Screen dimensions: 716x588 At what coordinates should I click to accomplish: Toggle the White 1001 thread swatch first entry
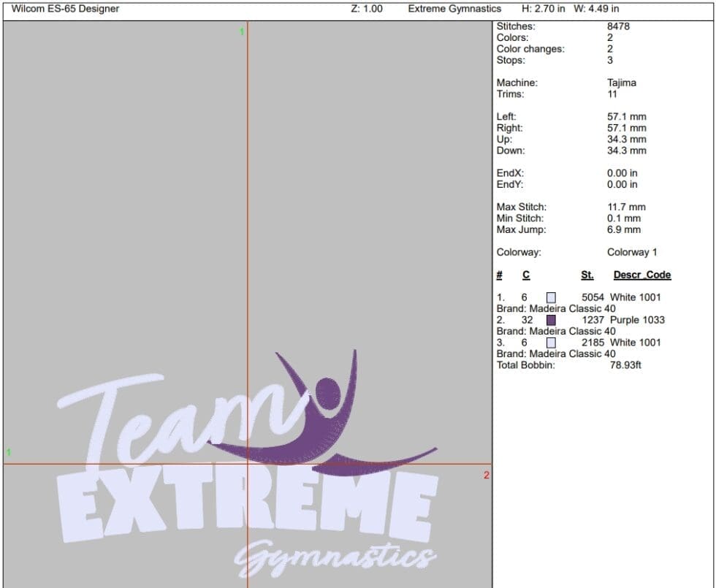551,297
